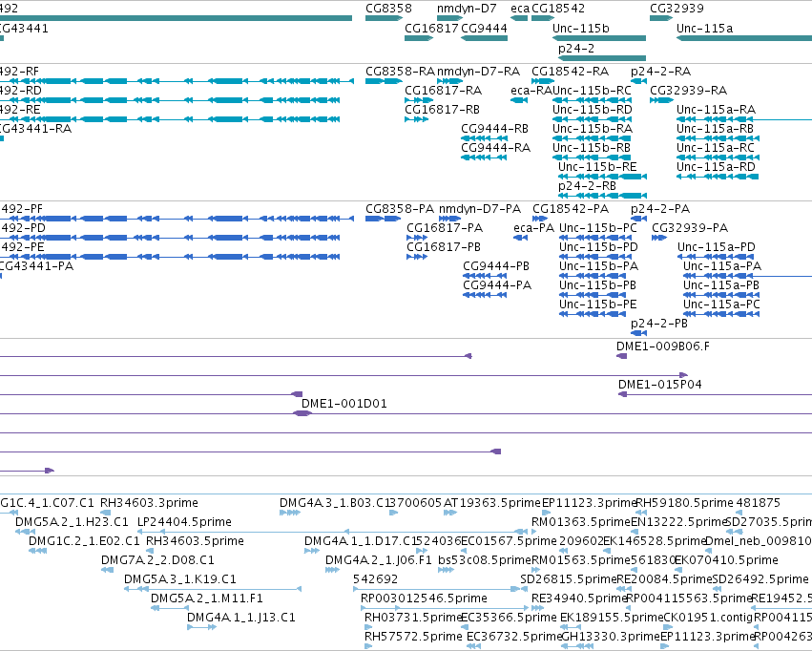Select the CG9444-RA transcript label
Viewport: 812px width, 651px height.
tap(495, 148)
